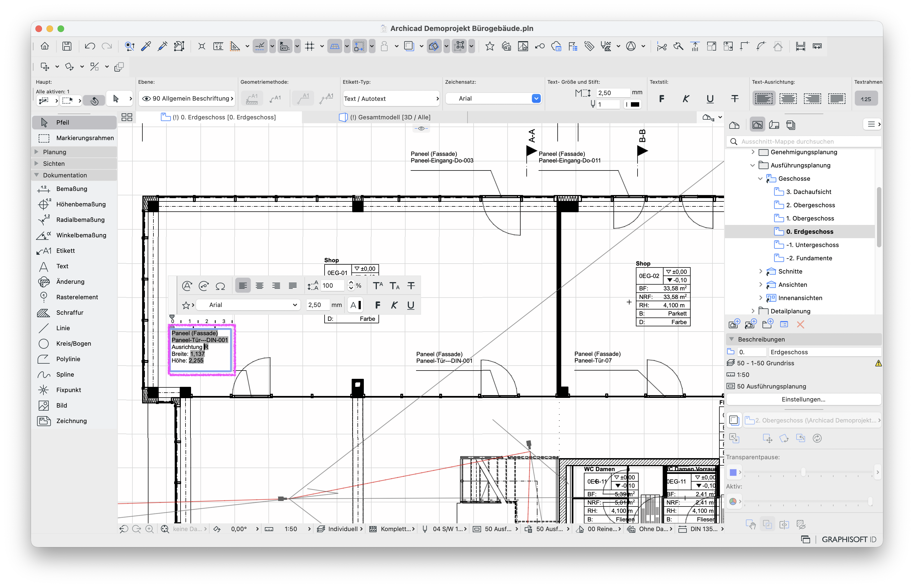
Task: Toggle underline U in floating text editor
Action: coord(411,305)
